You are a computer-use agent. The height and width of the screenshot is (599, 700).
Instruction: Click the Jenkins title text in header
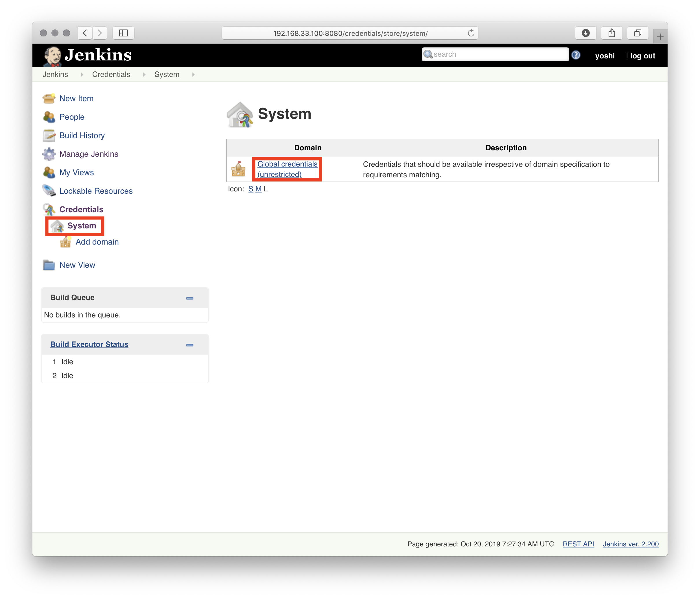(98, 55)
